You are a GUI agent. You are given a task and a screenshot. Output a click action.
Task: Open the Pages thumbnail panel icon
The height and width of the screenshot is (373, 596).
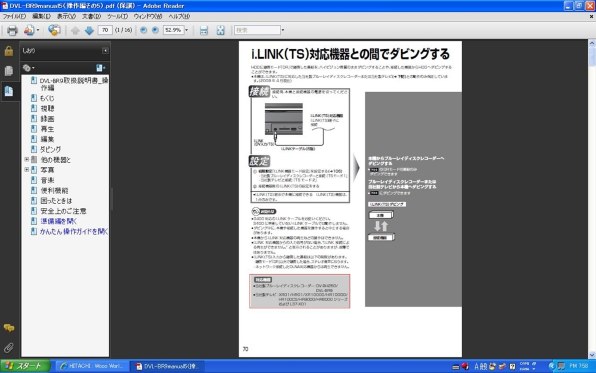pos(8,71)
